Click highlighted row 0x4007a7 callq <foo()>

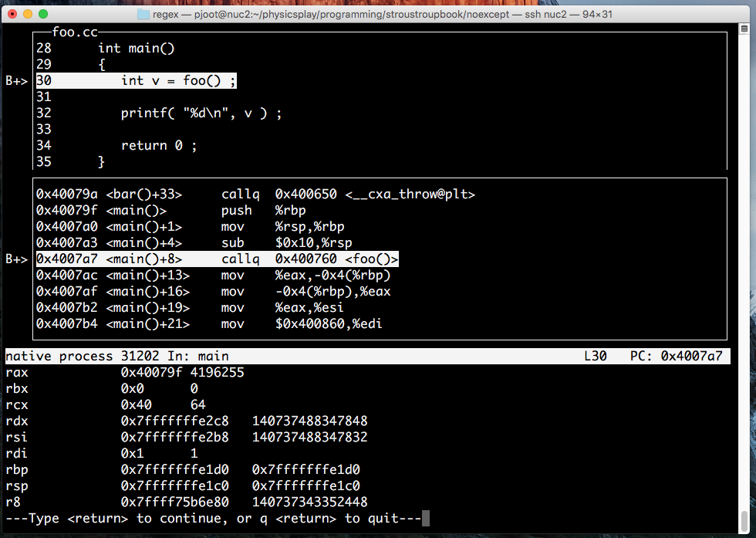[218, 259]
